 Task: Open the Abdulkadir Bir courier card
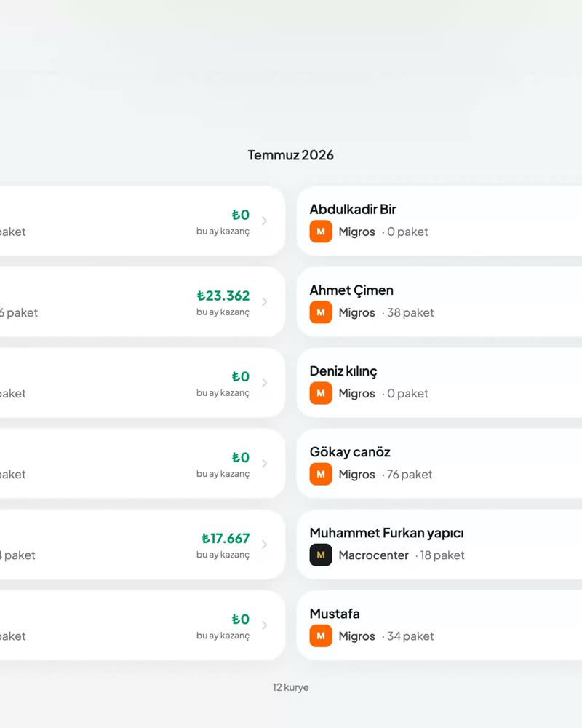tap(439, 221)
